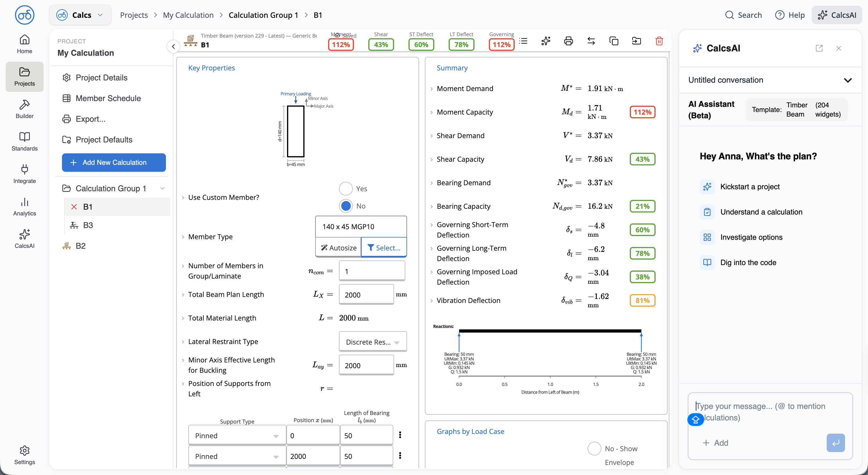The height and width of the screenshot is (475, 868).
Task: Go to Projects breadcrumb
Action: 134,15
